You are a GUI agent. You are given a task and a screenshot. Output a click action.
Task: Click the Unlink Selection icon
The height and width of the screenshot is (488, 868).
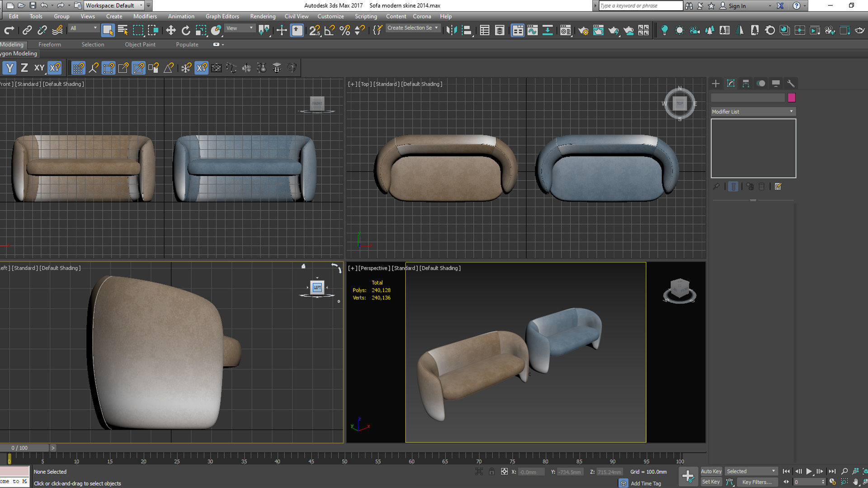[x=42, y=30]
